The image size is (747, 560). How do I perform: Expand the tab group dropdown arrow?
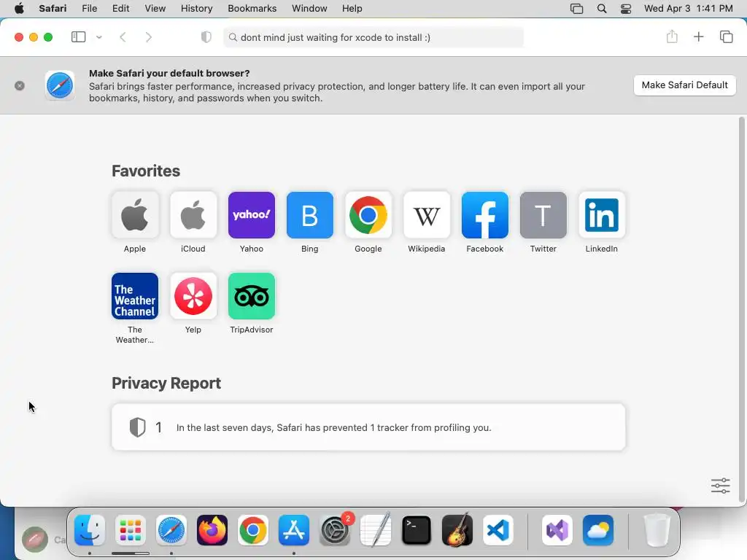[x=99, y=37]
